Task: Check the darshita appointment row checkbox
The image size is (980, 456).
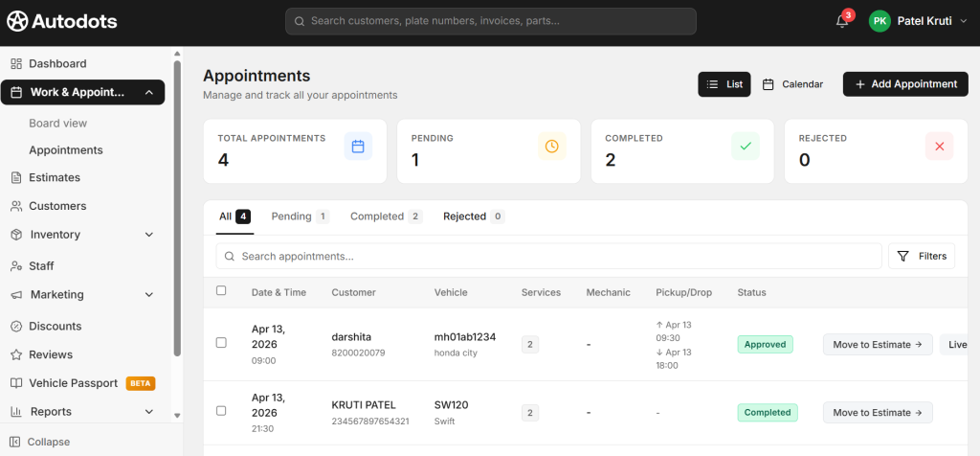Action: (x=221, y=343)
